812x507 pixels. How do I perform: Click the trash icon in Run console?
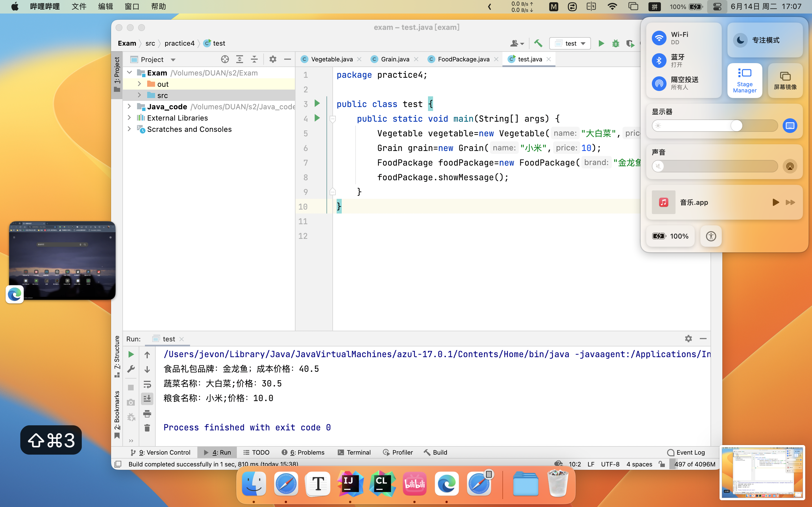147,428
